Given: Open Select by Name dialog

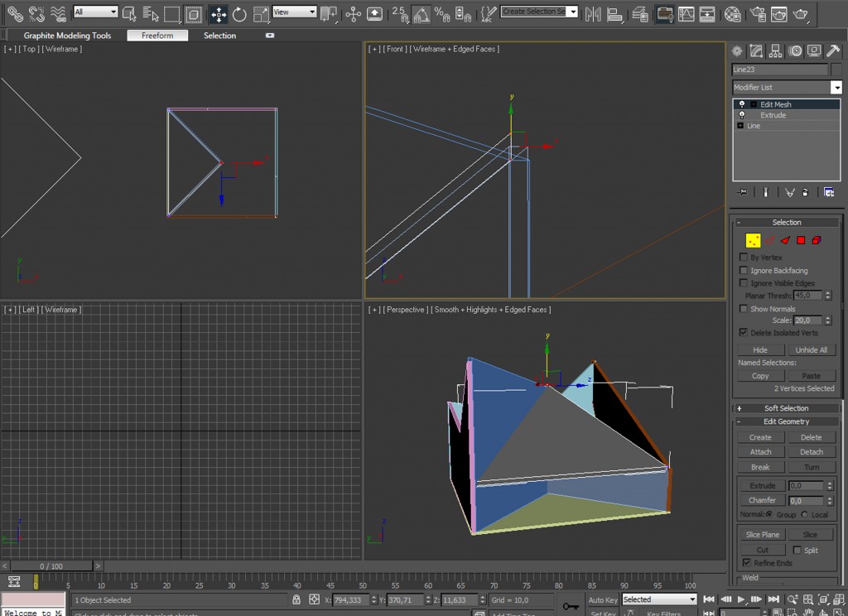Looking at the screenshot, I should (x=151, y=14).
